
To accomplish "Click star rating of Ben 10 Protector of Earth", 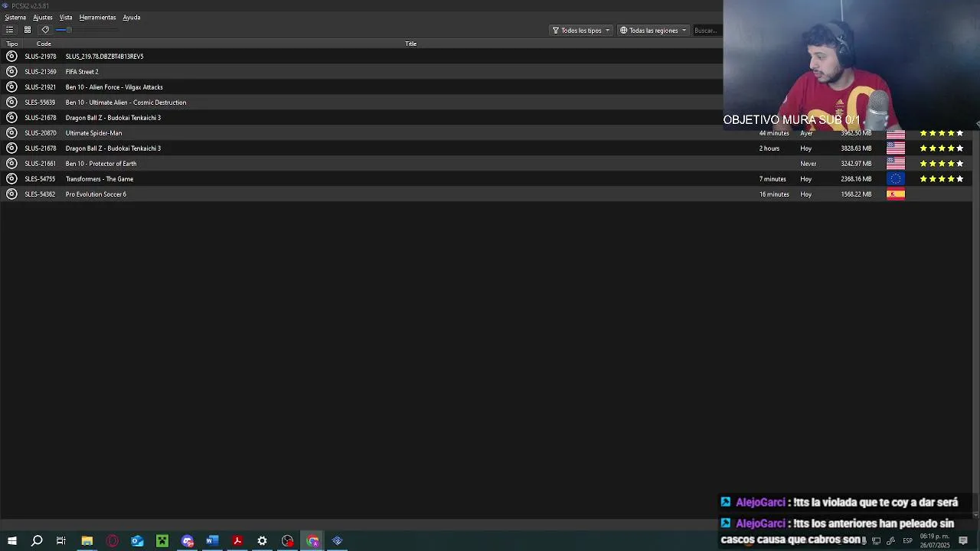I will point(942,164).
